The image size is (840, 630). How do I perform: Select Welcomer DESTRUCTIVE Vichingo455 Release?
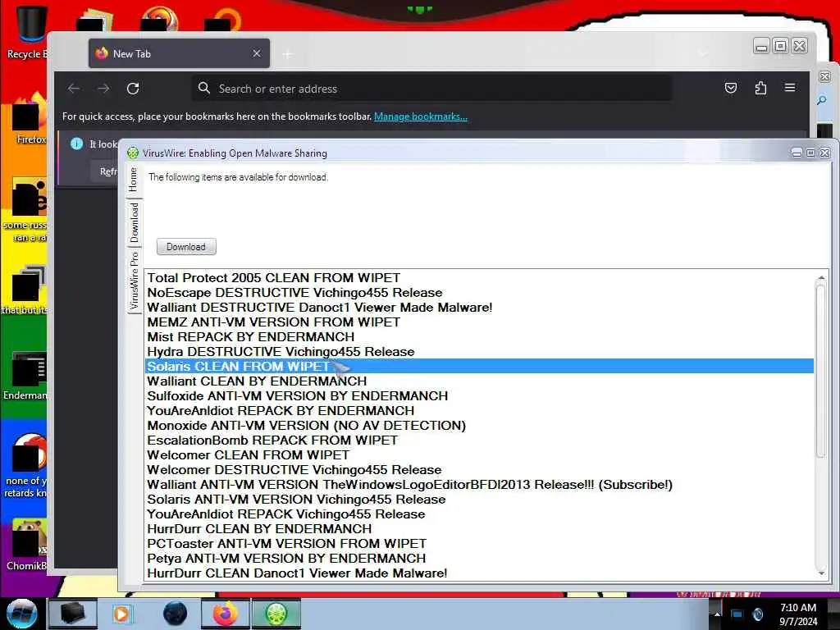479,470
